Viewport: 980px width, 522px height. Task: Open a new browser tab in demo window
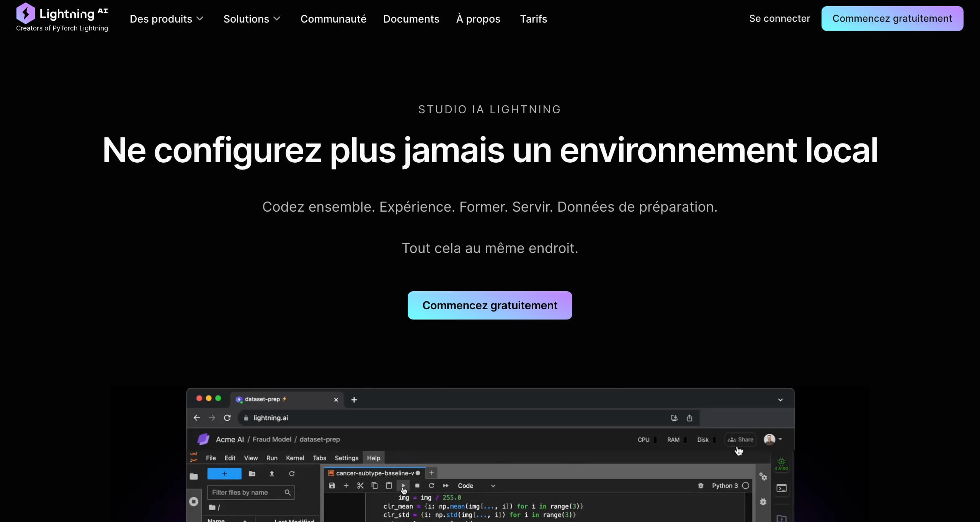[x=354, y=400]
